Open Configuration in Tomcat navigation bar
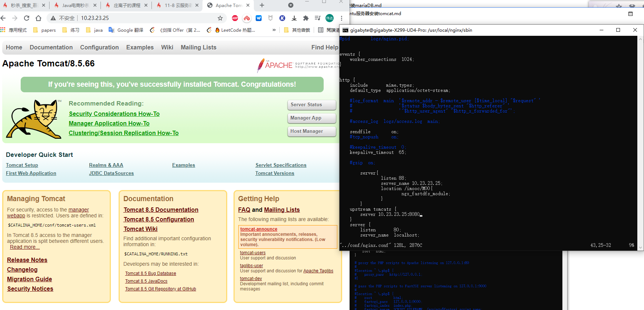The width and height of the screenshot is (644, 310). click(99, 47)
